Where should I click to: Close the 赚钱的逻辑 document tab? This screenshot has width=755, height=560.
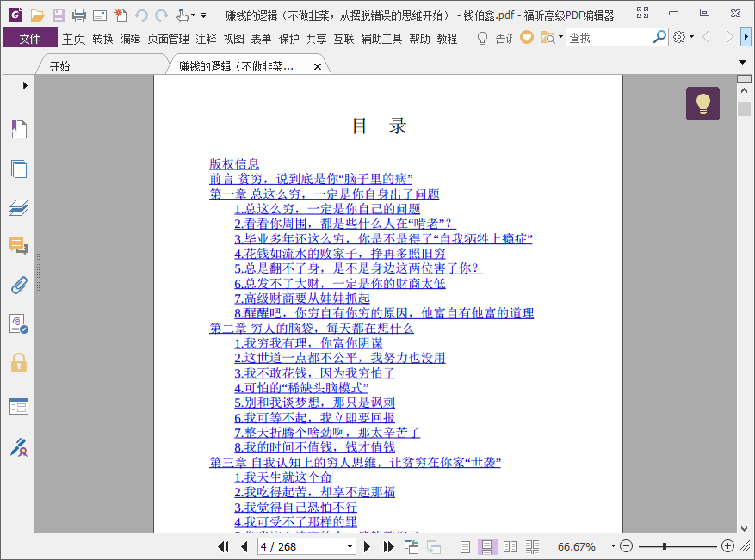318,67
